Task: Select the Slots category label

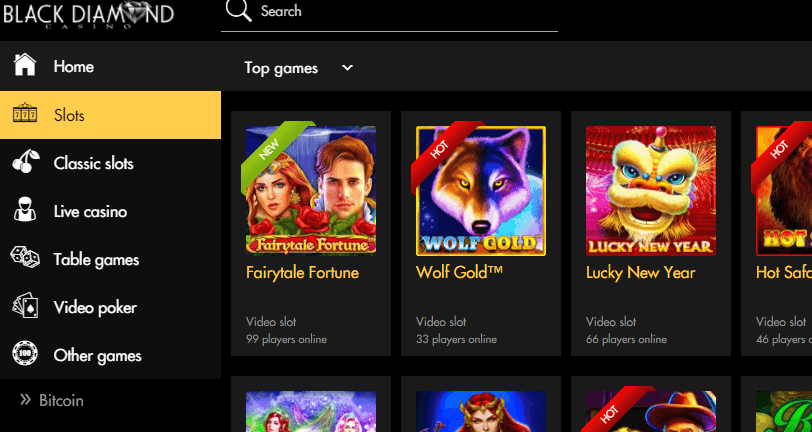Action: tap(69, 115)
